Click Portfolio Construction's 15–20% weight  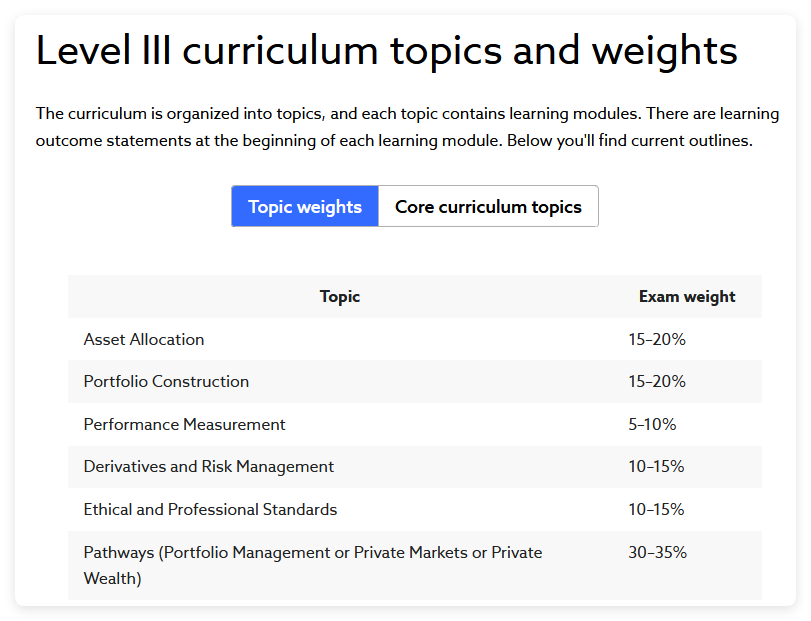657,382
